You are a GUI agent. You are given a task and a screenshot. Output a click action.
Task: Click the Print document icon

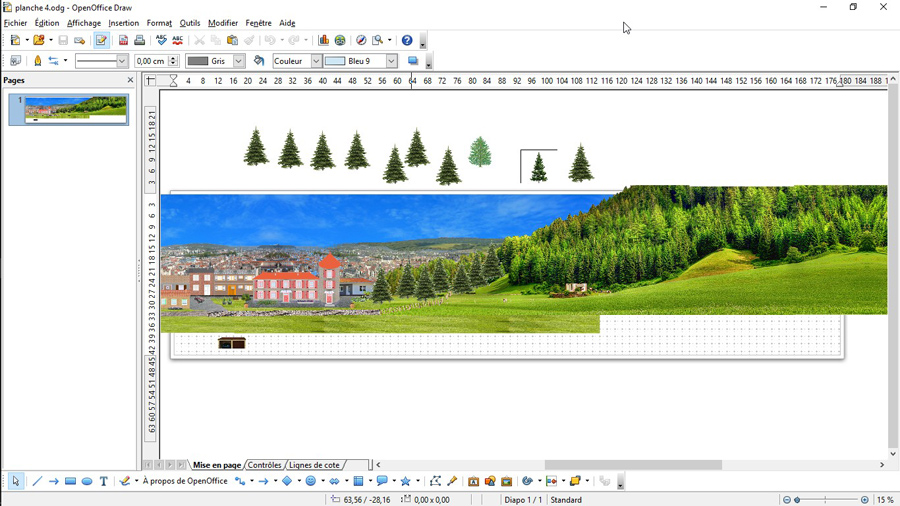(140, 41)
